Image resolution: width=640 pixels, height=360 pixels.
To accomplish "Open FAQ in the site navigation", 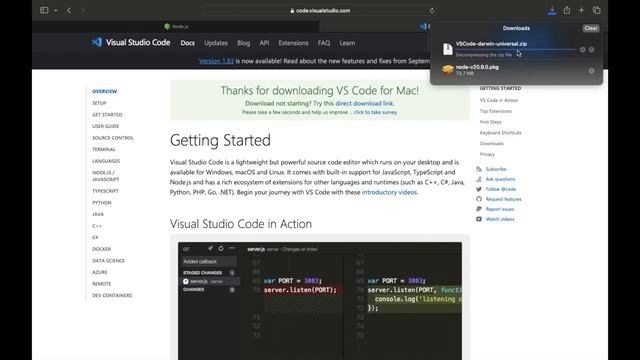I will [x=324, y=43].
